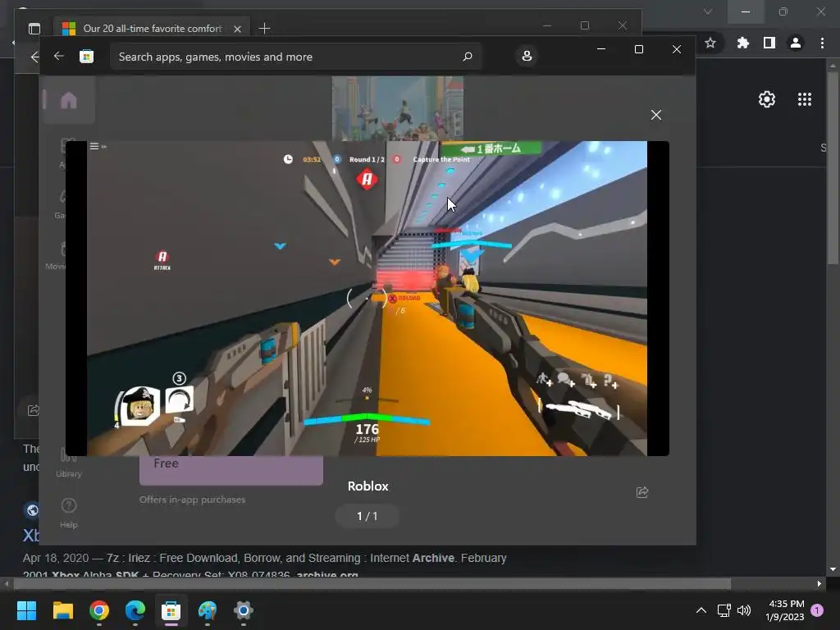Open the notification count badge

click(817, 610)
